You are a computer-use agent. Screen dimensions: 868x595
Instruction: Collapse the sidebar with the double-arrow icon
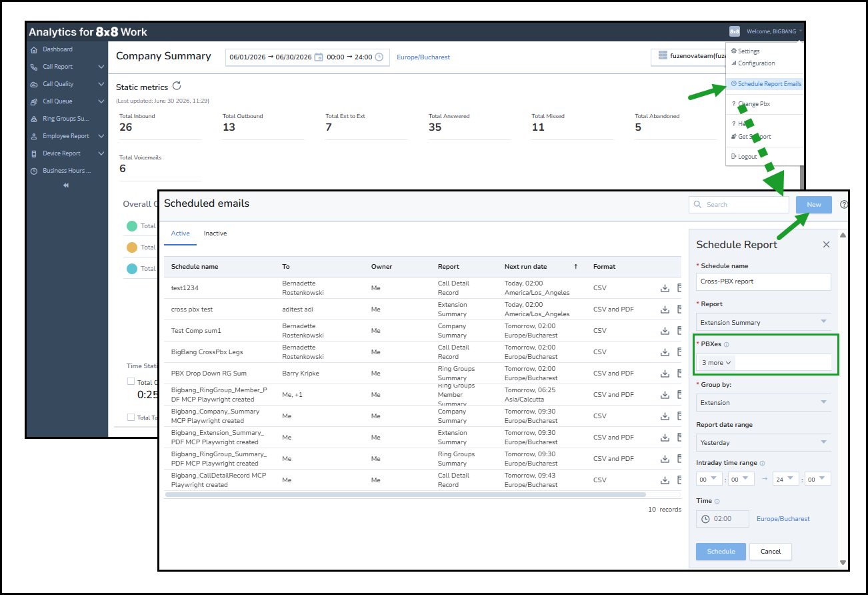pyautogui.click(x=65, y=185)
